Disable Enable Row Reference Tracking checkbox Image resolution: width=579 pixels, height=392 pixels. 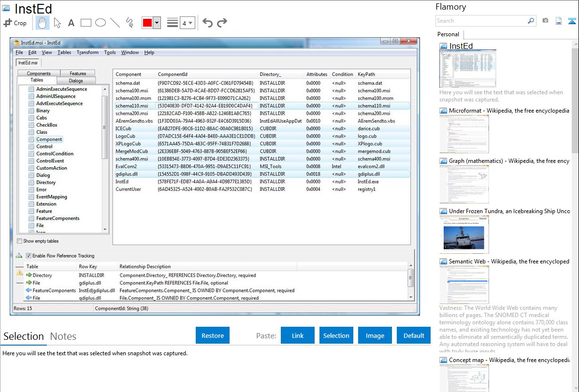(29, 256)
